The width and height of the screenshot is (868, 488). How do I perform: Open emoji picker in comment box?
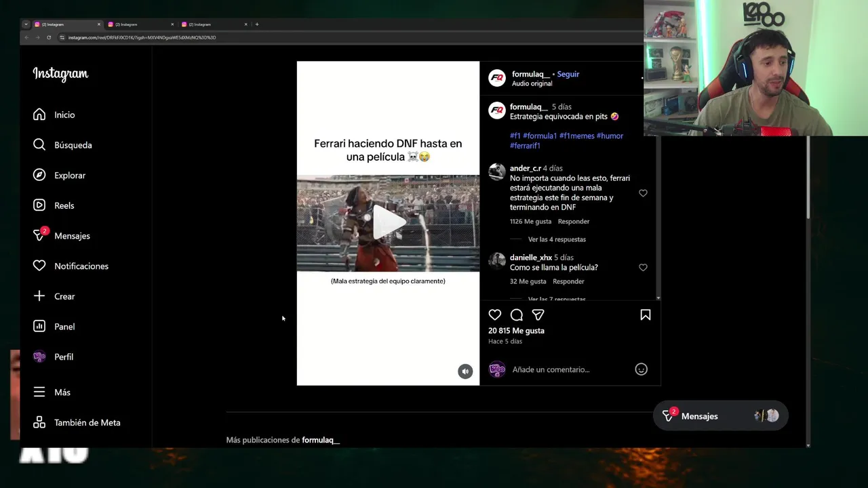click(641, 369)
